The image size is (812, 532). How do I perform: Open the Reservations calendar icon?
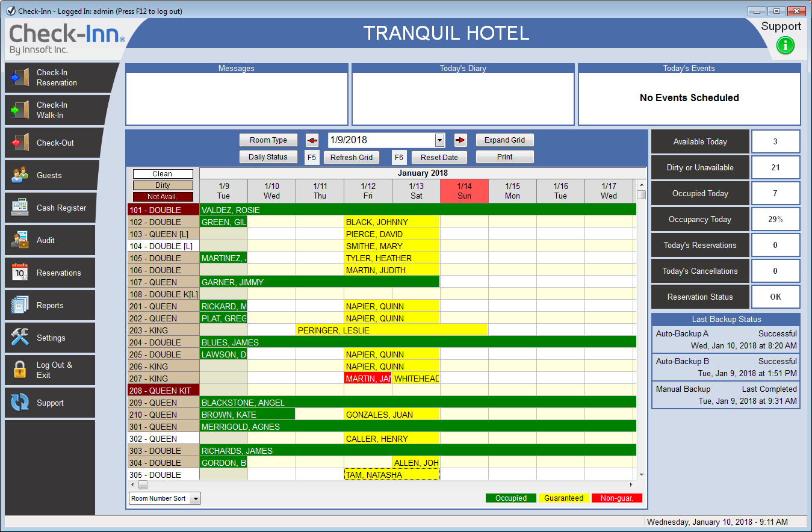(x=20, y=273)
